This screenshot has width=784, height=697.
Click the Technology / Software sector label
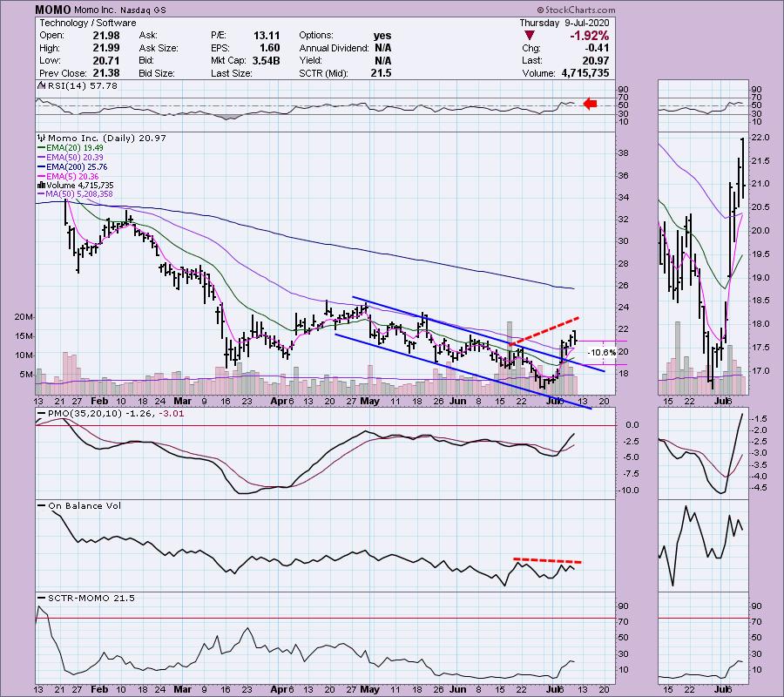coord(88,23)
